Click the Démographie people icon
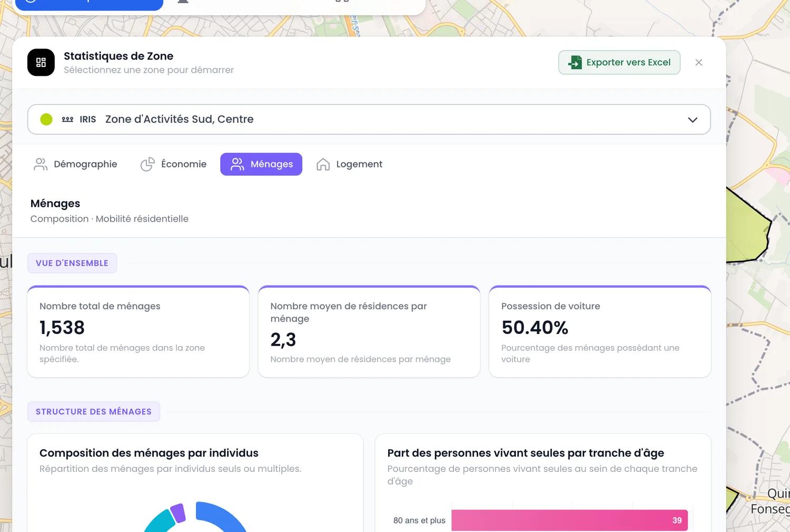 tap(41, 164)
